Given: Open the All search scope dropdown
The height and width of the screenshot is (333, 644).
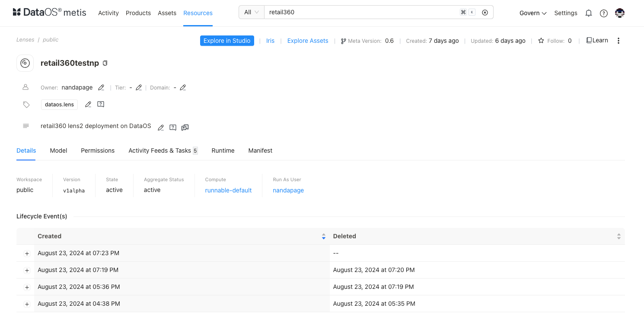Looking at the screenshot, I should (x=252, y=12).
